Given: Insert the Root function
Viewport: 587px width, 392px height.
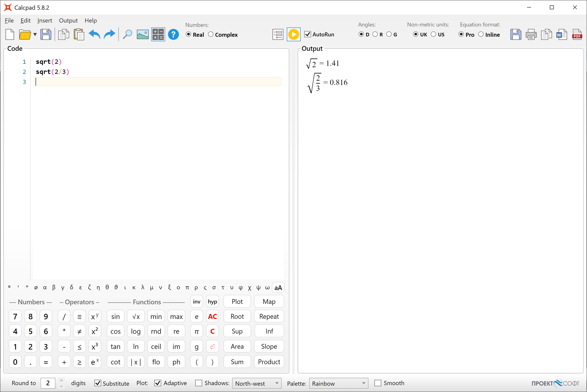Looking at the screenshot, I should [237, 316].
